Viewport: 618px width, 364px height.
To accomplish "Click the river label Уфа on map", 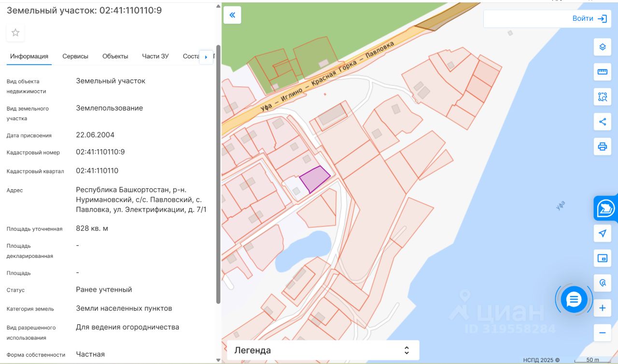I will point(561,206).
